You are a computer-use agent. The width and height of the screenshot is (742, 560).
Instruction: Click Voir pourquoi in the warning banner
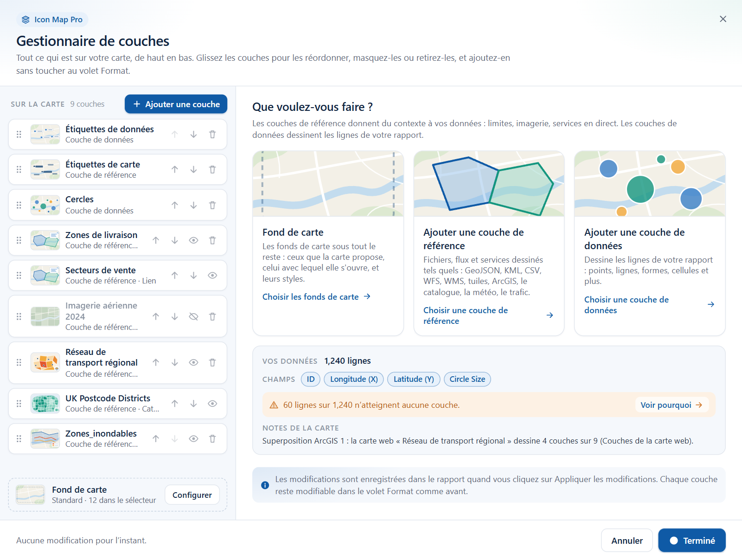pos(672,405)
